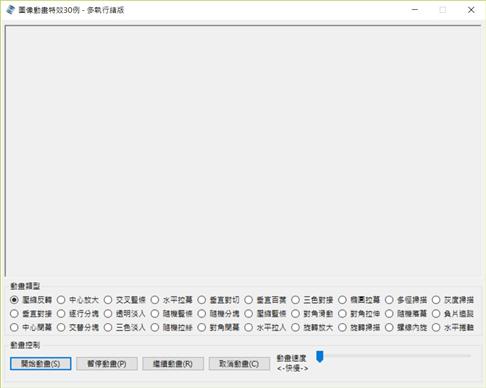Click the empty image display canvas
Image resolution: width=486 pixels, height=388 pixels.
coord(243,151)
